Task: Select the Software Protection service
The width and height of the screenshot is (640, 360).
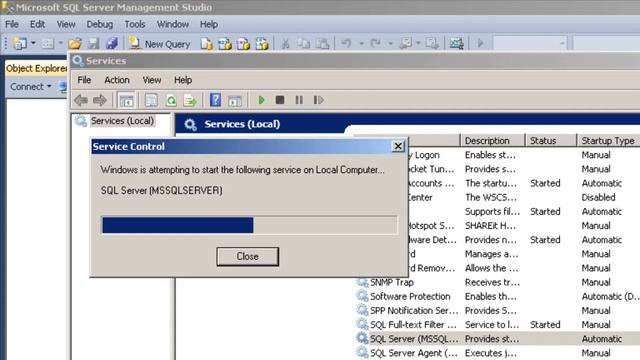Action: point(498,296)
